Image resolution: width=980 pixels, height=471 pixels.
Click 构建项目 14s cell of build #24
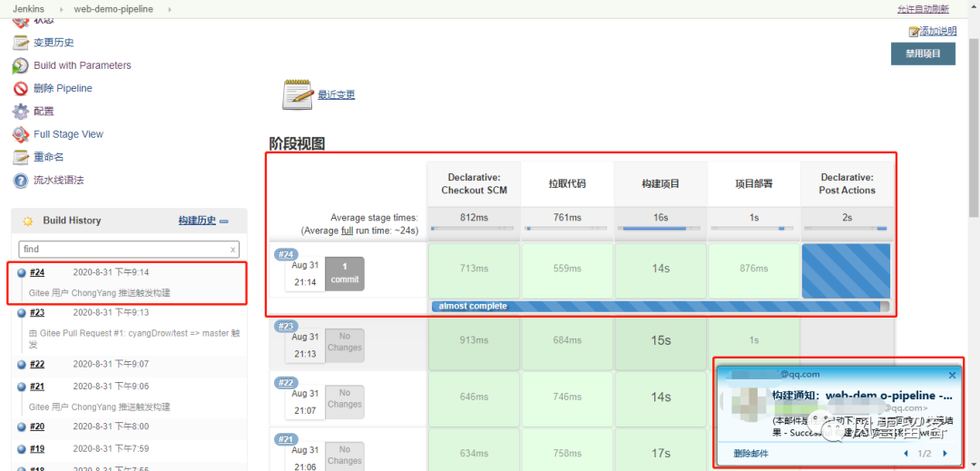tap(661, 269)
